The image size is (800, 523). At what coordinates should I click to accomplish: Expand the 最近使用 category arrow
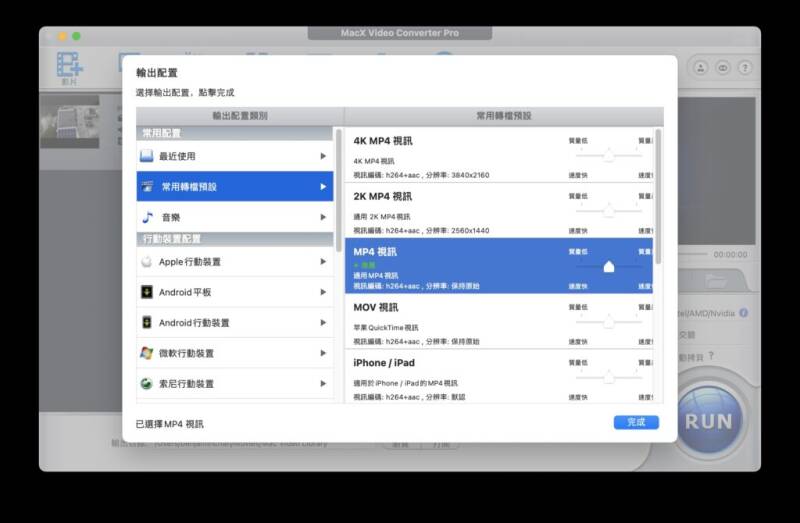[x=323, y=156]
